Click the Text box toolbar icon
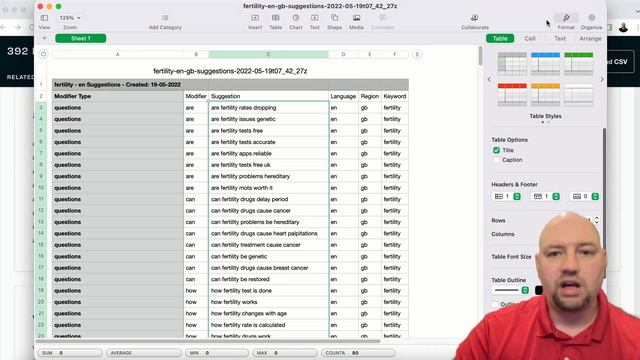This screenshot has height=360, width=640. pyautogui.click(x=315, y=18)
